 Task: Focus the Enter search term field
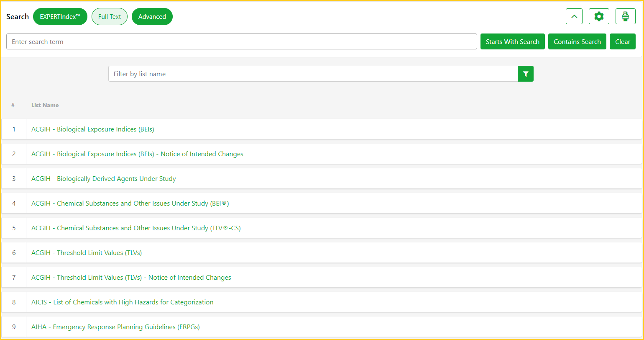coord(241,41)
